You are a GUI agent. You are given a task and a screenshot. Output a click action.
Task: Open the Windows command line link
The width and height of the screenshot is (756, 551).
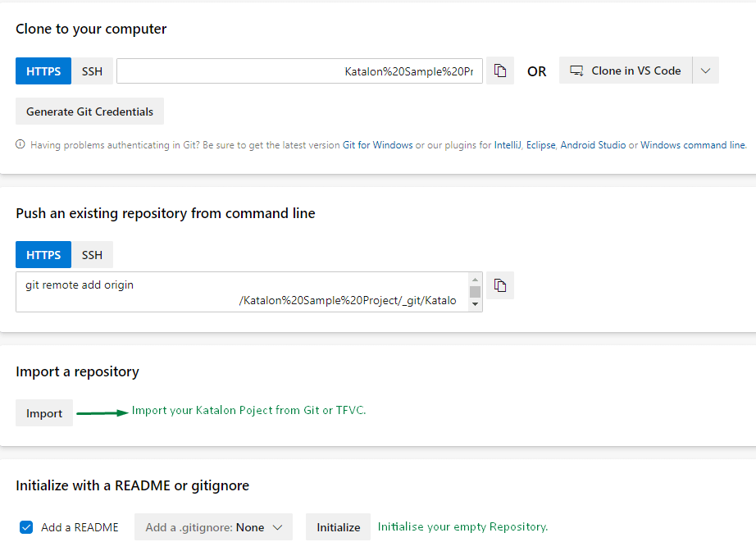pos(693,145)
